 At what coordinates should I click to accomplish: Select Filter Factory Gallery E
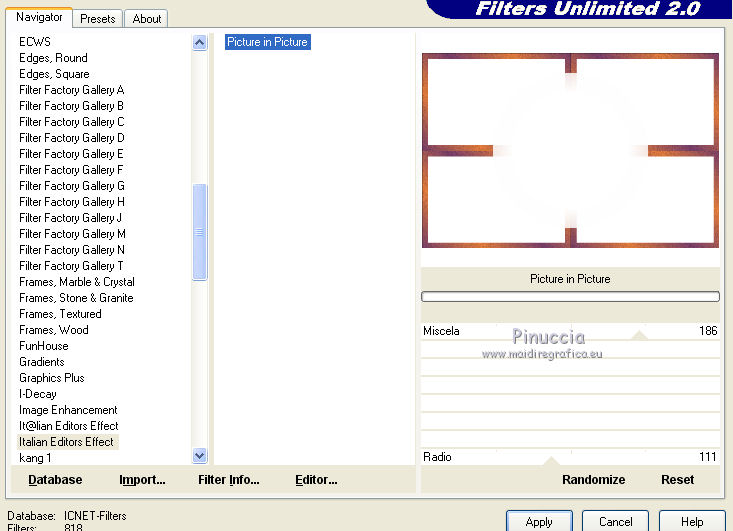click(x=72, y=154)
